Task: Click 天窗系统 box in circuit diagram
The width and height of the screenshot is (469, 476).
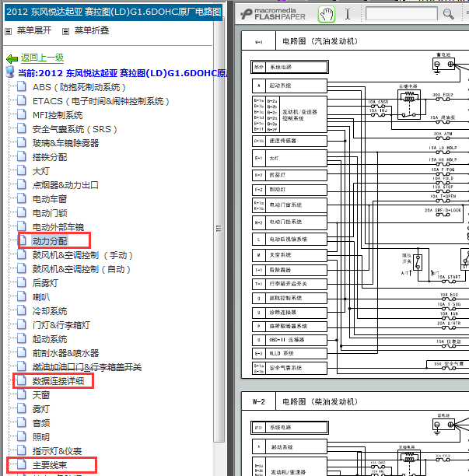Action: pyautogui.click(x=289, y=255)
